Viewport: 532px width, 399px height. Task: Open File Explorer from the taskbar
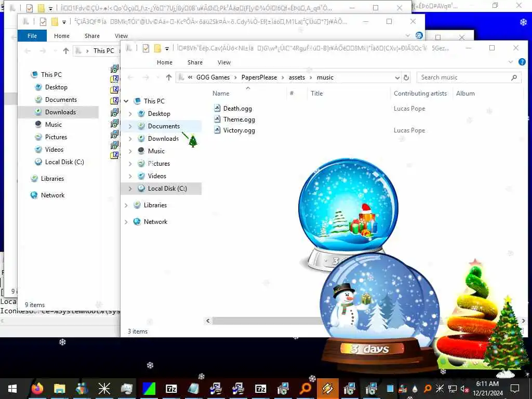[59, 389]
